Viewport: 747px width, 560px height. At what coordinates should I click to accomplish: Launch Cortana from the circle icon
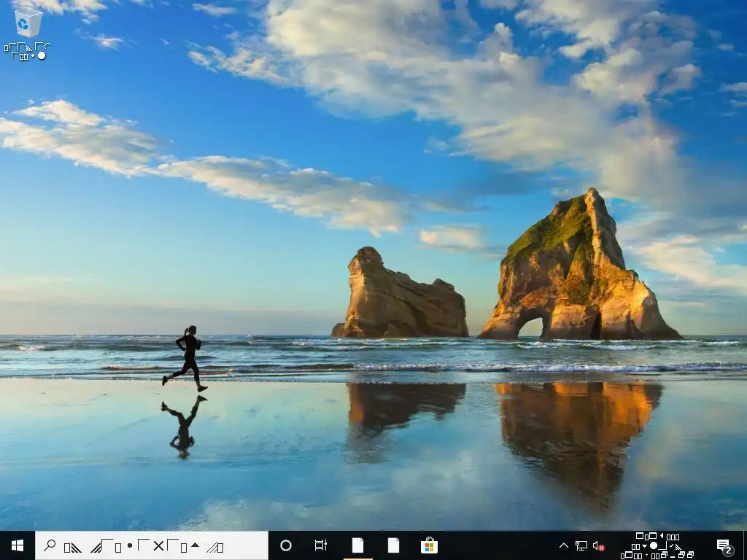coord(285,545)
